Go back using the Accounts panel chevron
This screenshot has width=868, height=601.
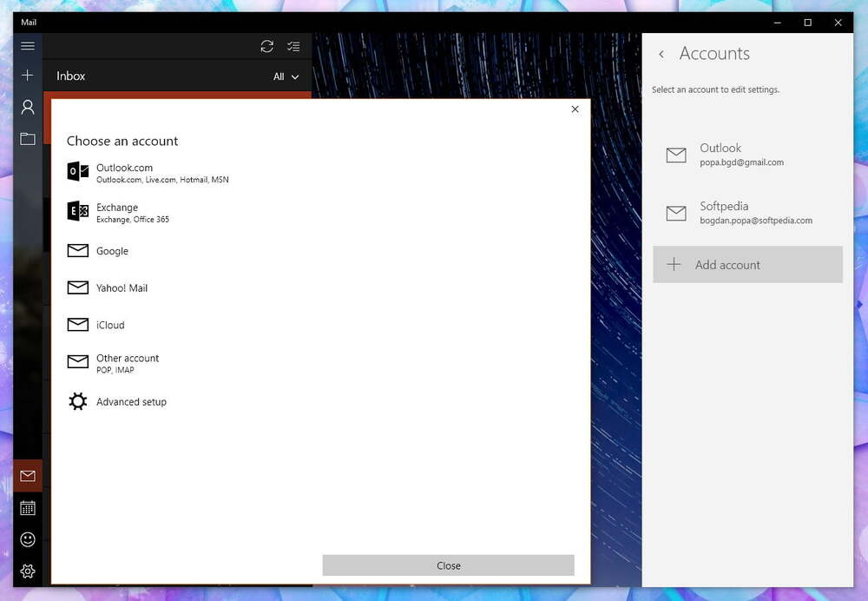click(x=661, y=54)
